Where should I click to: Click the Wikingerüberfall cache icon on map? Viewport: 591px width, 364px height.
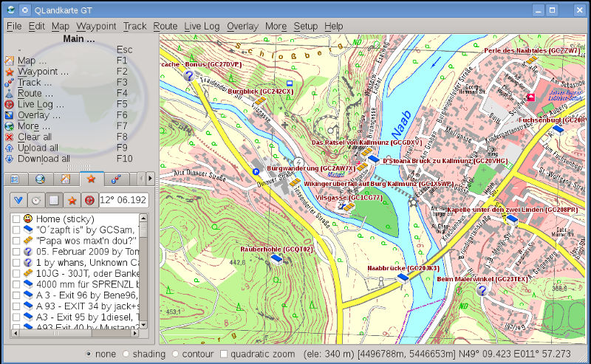coord(295,183)
